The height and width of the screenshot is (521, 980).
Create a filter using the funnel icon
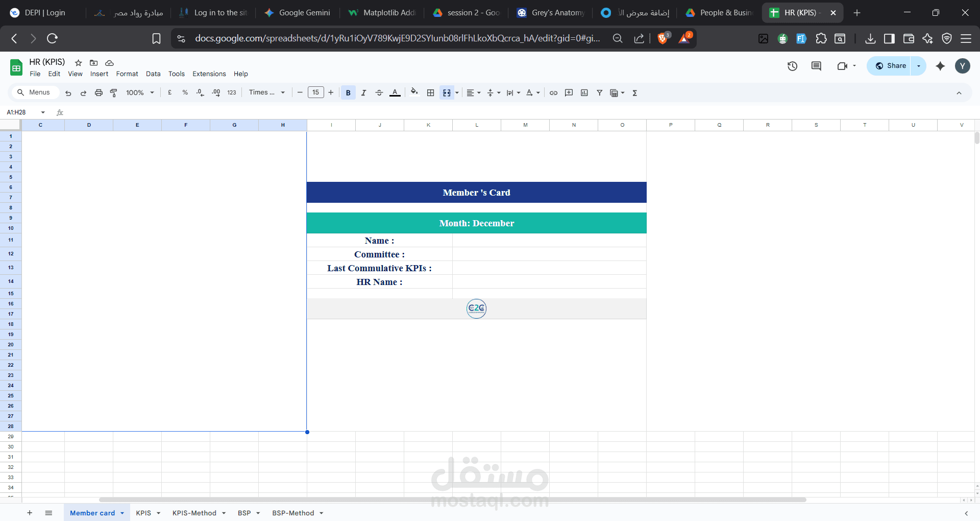pos(600,92)
